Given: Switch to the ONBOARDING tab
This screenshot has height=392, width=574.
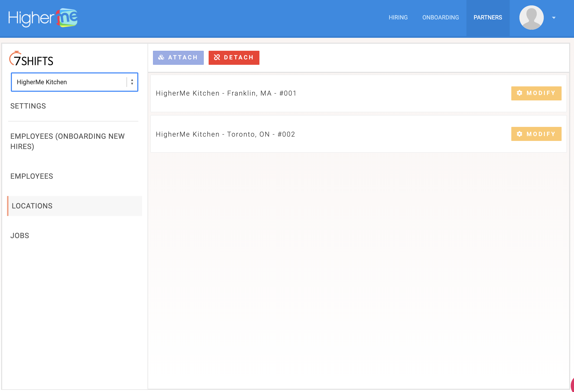Looking at the screenshot, I should pos(440,18).
